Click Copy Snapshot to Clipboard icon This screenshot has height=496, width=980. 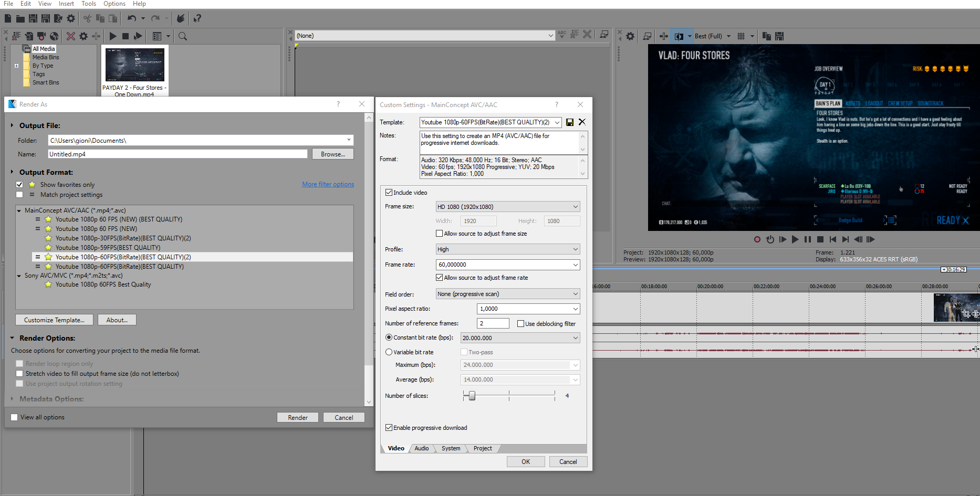[x=767, y=36]
